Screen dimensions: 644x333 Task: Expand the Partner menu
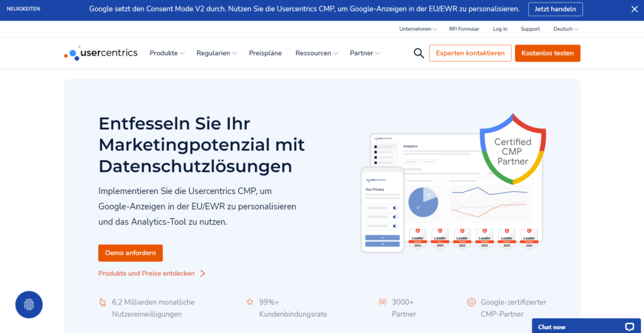pos(365,53)
